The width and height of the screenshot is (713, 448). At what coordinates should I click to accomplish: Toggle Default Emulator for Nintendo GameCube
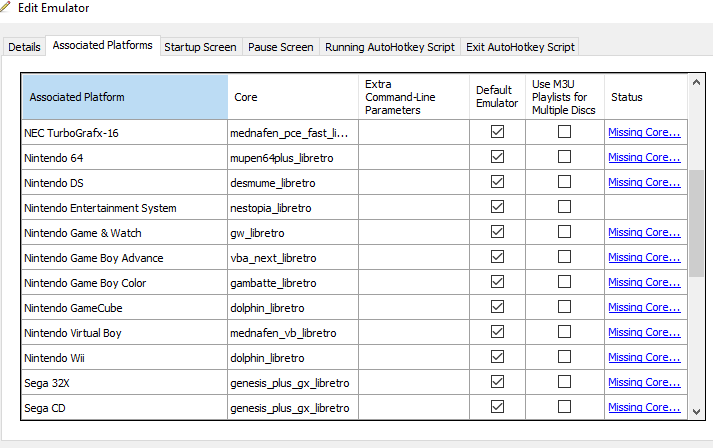click(x=497, y=307)
